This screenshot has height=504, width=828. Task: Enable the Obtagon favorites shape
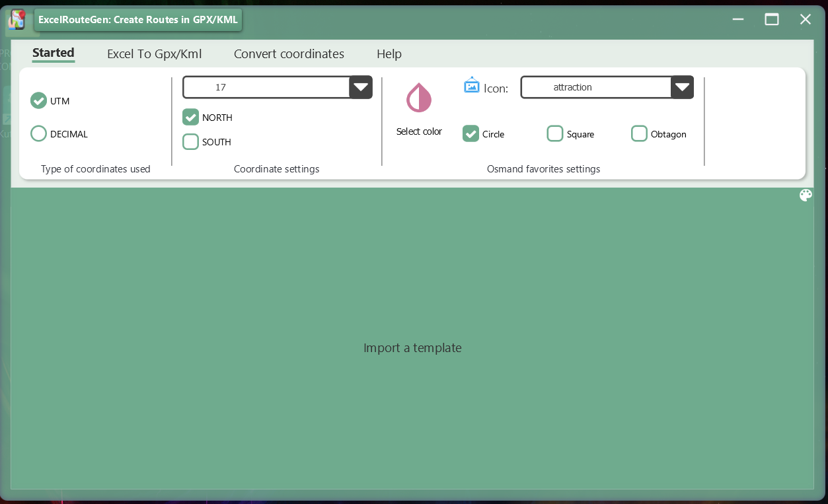tap(639, 133)
